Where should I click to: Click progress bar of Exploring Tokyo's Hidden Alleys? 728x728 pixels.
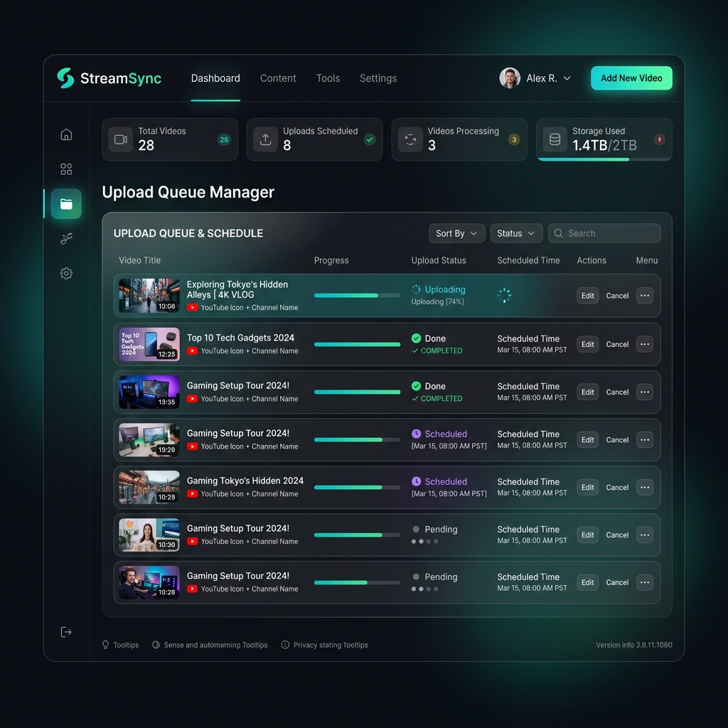tap(357, 295)
